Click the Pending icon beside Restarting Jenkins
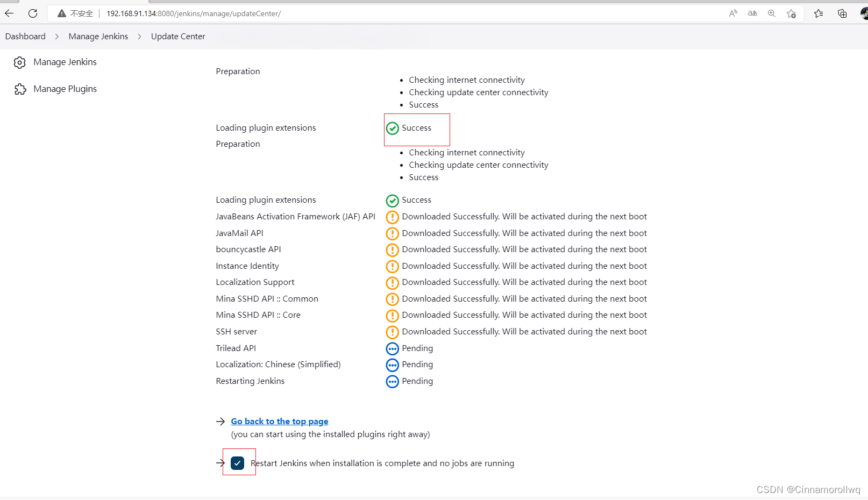 tap(392, 381)
